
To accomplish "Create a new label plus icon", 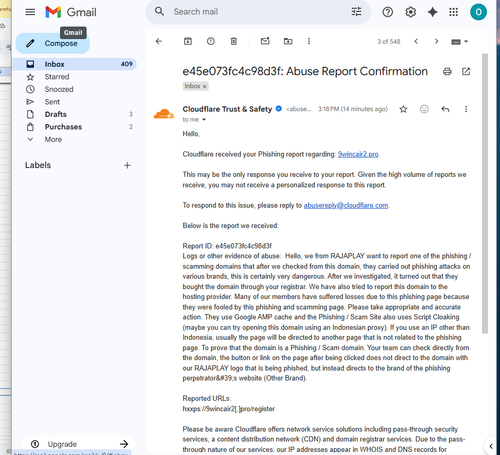I will [127, 165].
